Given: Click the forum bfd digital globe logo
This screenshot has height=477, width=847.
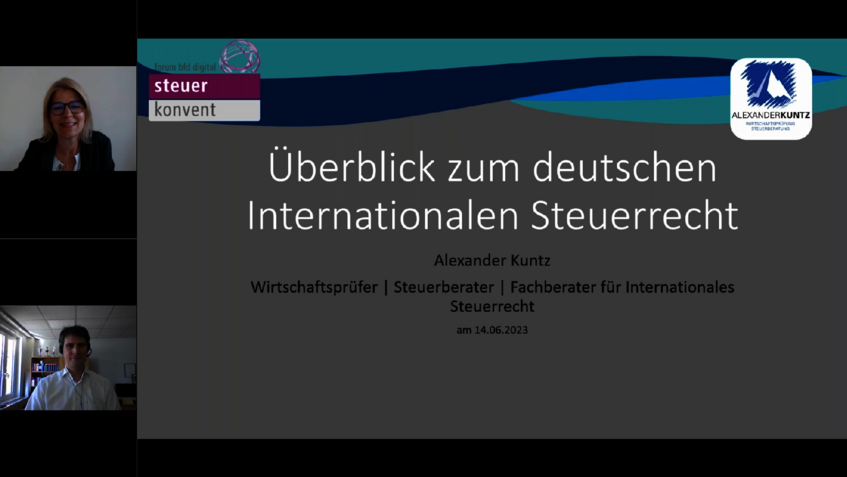Looking at the screenshot, I should pos(240,57).
